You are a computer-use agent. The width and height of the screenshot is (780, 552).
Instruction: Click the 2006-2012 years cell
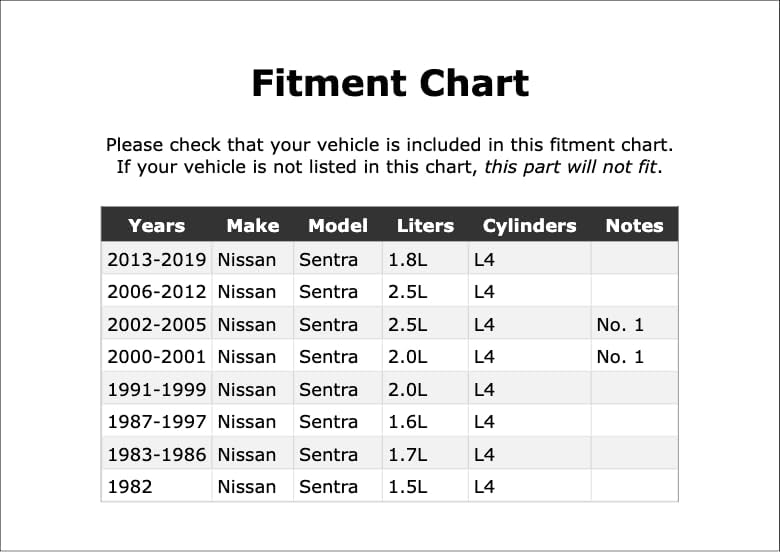coord(157,291)
